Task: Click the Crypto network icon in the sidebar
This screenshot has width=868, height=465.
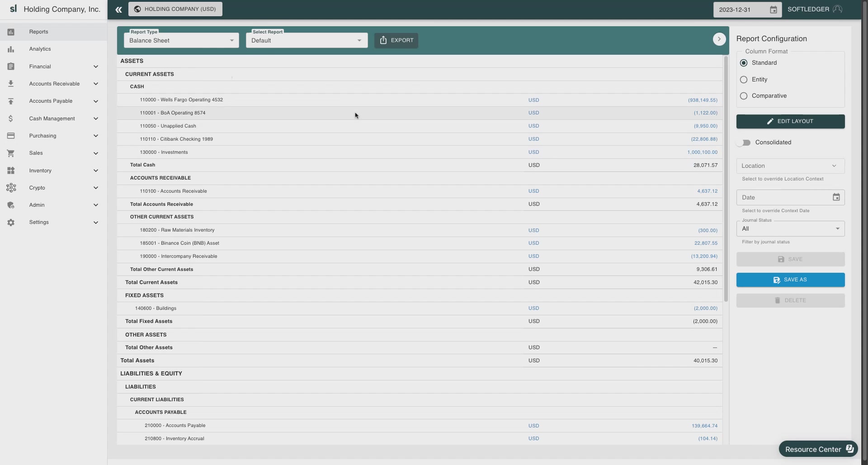Action: (x=11, y=188)
